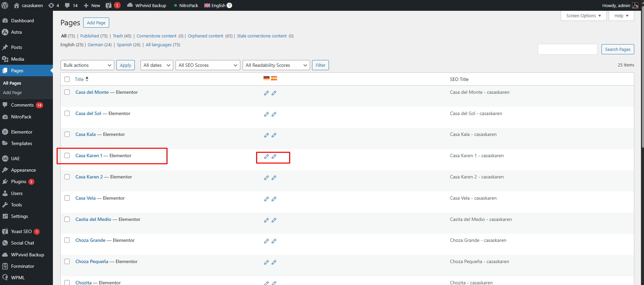The width and height of the screenshot is (644, 285).
Task: Select the Casa Vela page checkbox
Action: coord(67,198)
